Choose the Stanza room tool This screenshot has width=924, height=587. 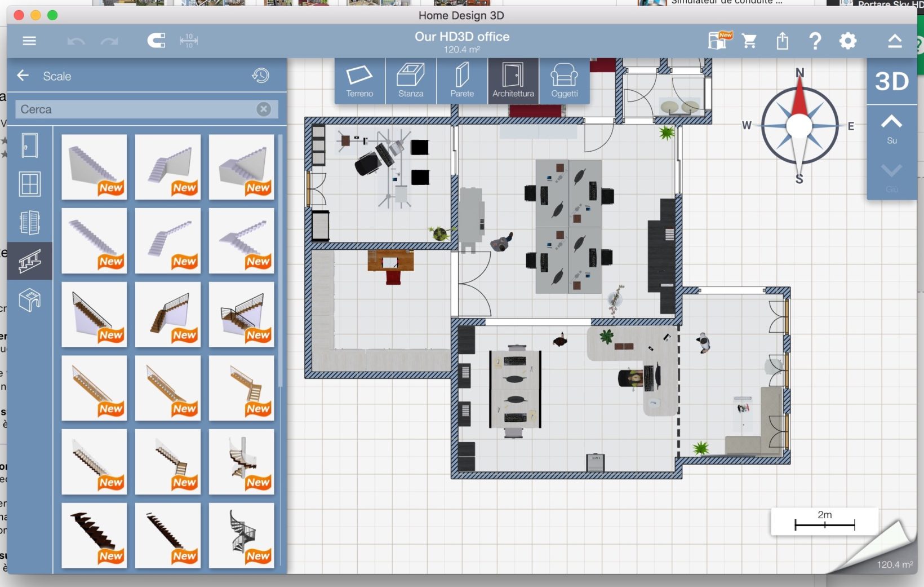[x=411, y=81]
